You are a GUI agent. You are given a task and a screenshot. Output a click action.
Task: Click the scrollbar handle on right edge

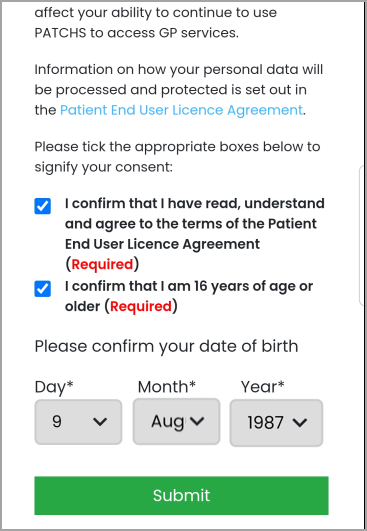362,236
